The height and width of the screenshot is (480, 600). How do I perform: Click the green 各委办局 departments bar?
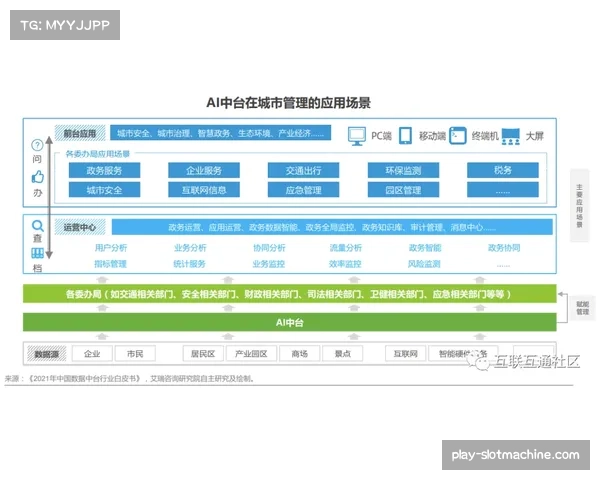coord(290,294)
